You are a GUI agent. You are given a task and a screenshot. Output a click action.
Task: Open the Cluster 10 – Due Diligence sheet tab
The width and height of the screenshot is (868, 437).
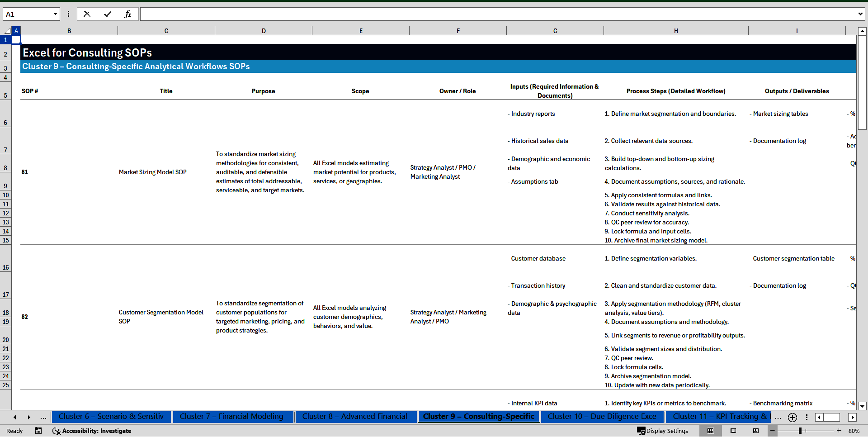tap(602, 417)
